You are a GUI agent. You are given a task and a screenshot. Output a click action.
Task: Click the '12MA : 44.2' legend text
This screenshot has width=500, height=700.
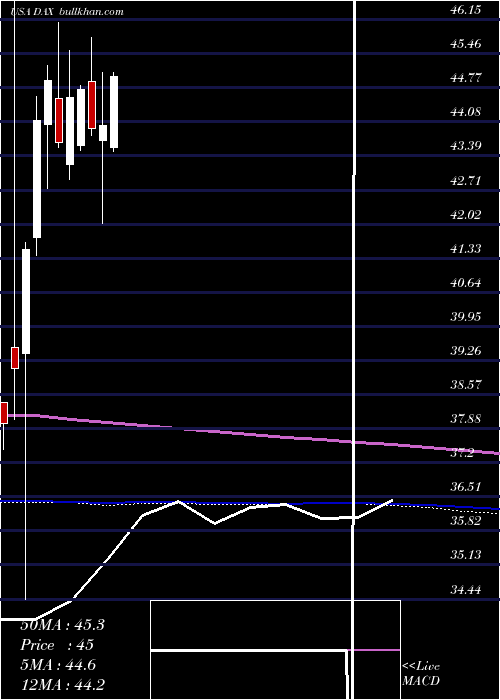pos(62,684)
